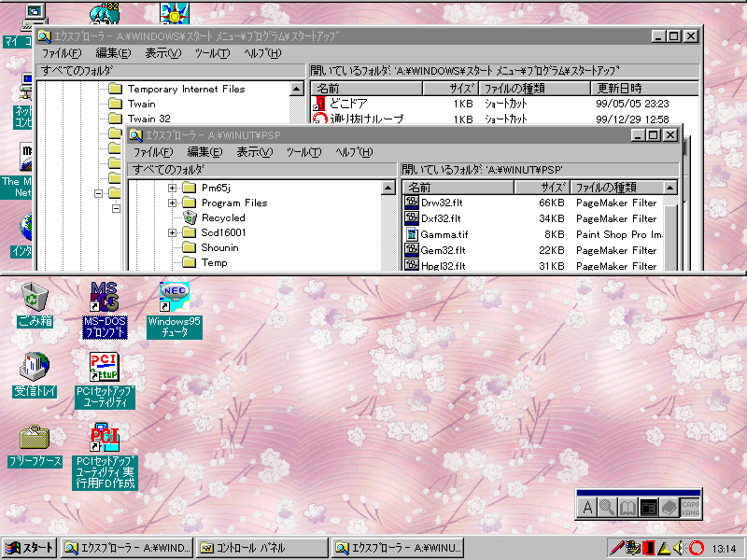
Task: Select the Temp folder in PSP window tree
Action: tap(215, 263)
